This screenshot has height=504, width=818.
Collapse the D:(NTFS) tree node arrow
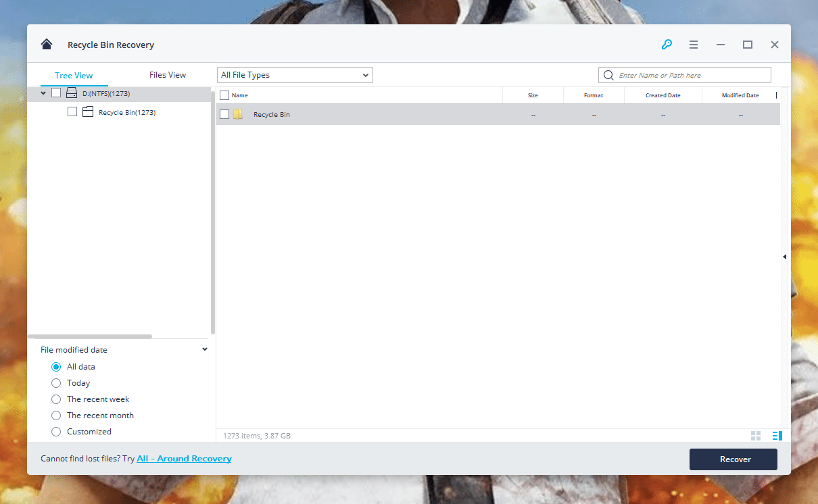tap(43, 93)
